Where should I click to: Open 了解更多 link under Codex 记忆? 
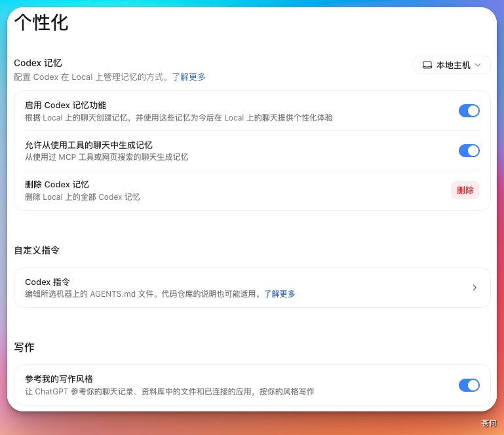(189, 77)
